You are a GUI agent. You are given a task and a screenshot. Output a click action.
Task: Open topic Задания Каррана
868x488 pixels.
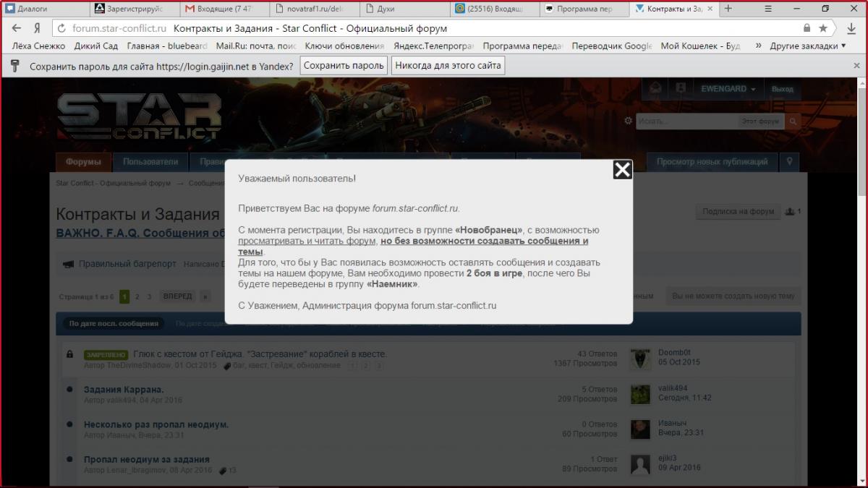pos(124,390)
